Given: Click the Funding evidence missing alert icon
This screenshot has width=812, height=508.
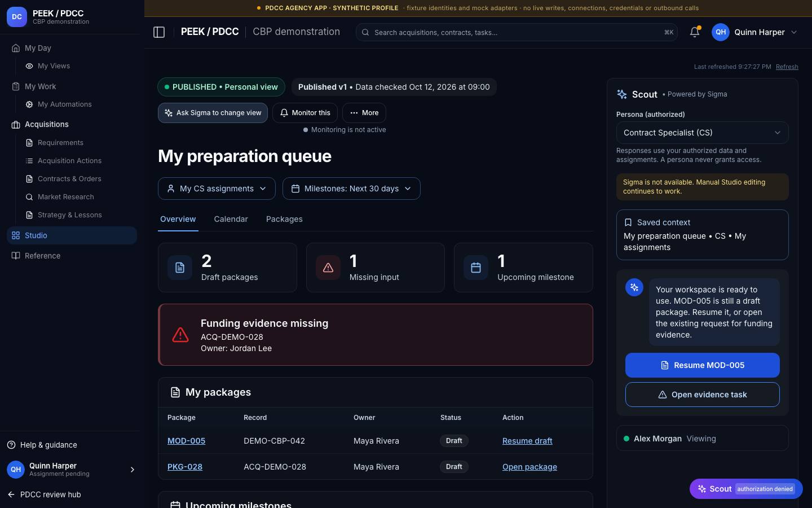Looking at the screenshot, I should click(180, 335).
